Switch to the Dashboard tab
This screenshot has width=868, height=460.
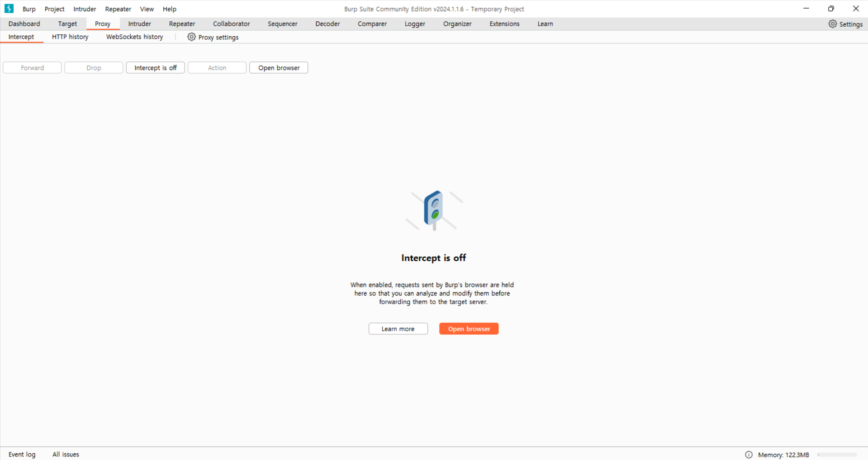pyautogui.click(x=24, y=24)
